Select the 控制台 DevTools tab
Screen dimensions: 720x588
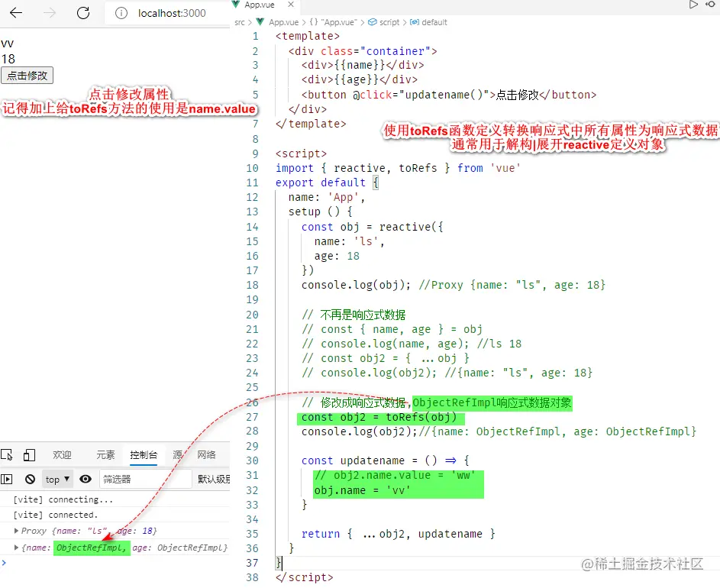coord(144,455)
